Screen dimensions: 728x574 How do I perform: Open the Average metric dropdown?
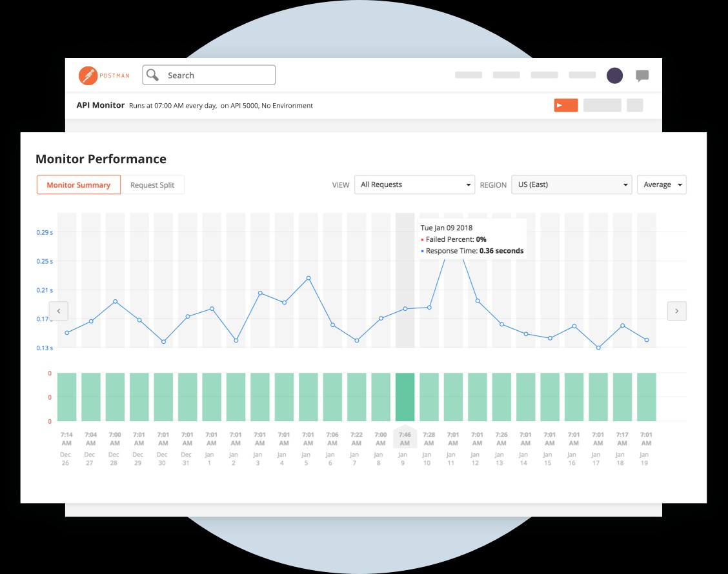point(662,184)
